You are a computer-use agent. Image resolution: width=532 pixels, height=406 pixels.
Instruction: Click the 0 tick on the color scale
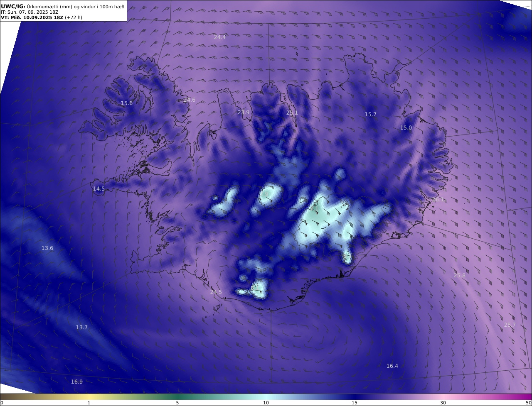[1, 403]
